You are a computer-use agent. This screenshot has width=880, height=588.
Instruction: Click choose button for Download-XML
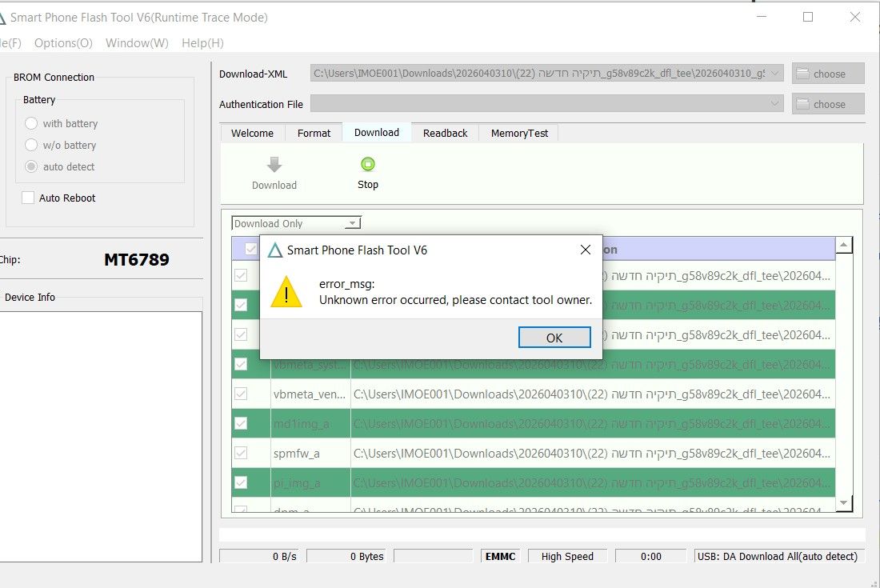[x=828, y=74]
